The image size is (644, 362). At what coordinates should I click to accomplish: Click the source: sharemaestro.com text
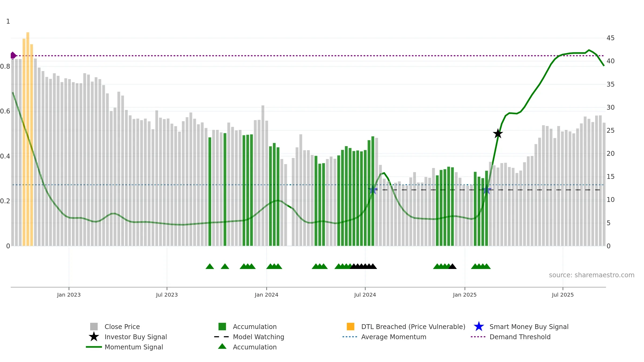point(592,275)
